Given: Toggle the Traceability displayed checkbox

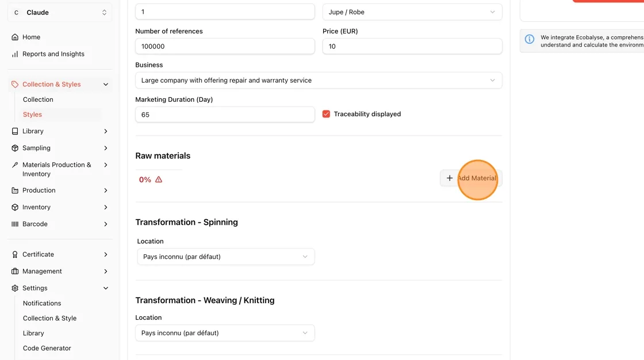Looking at the screenshot, I should (326, 114).
